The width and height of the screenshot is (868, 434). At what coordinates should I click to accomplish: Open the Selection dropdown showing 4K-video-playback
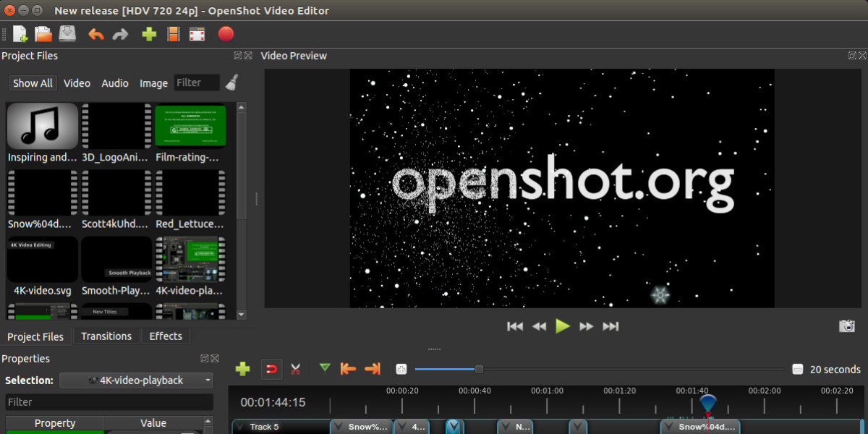click(136, 380)
